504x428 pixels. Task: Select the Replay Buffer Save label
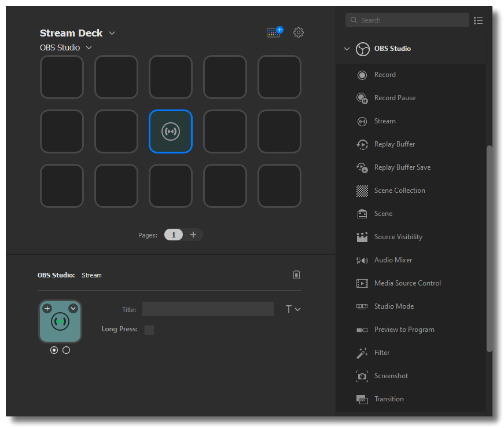click(402, 167)
